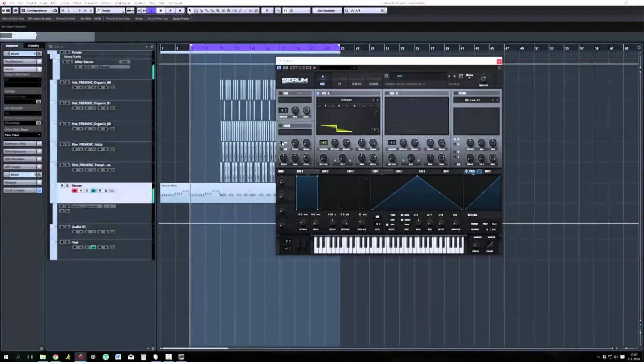Switch to Serum's GLOBAL tab
Screen dimensions: 644x362
point(374,83)
